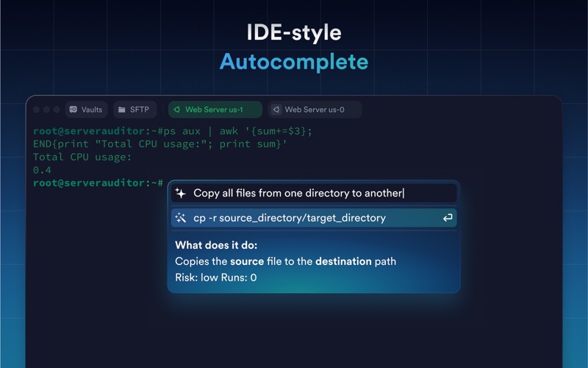588x368 pixels.
Task: Click the magic wand icon beside cp command
Action: (180, 218)
